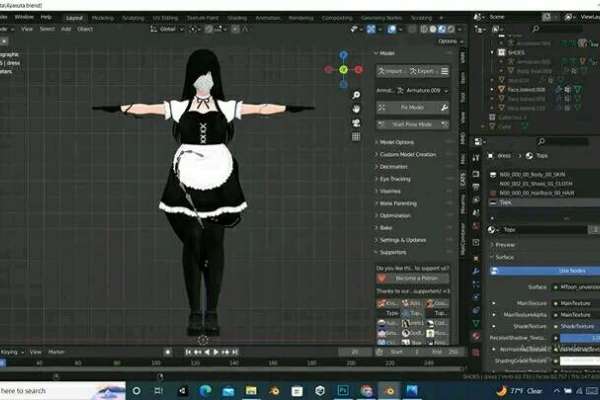Click the green Y axis on navigation gizmo
This screenshot has width=600, height=400.
click(344, 70)
